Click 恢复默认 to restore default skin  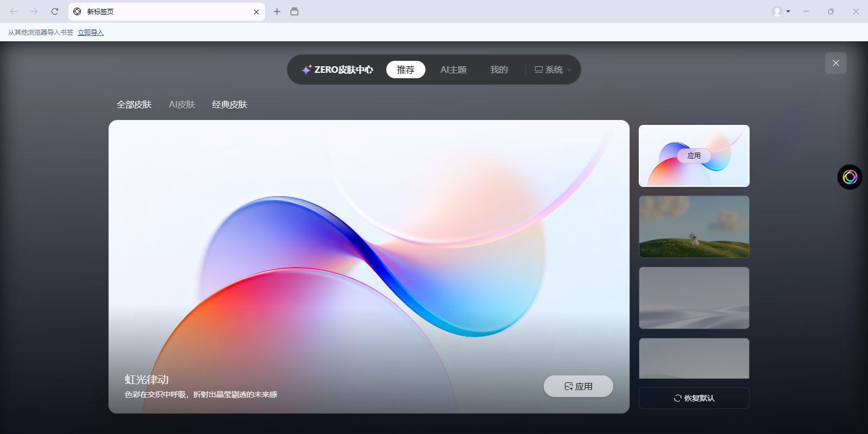(x=694, y=398)
